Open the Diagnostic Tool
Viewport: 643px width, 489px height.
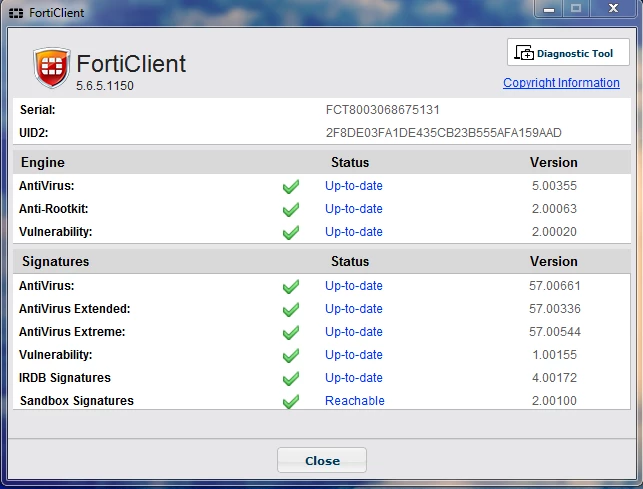[x=568, y=53]
